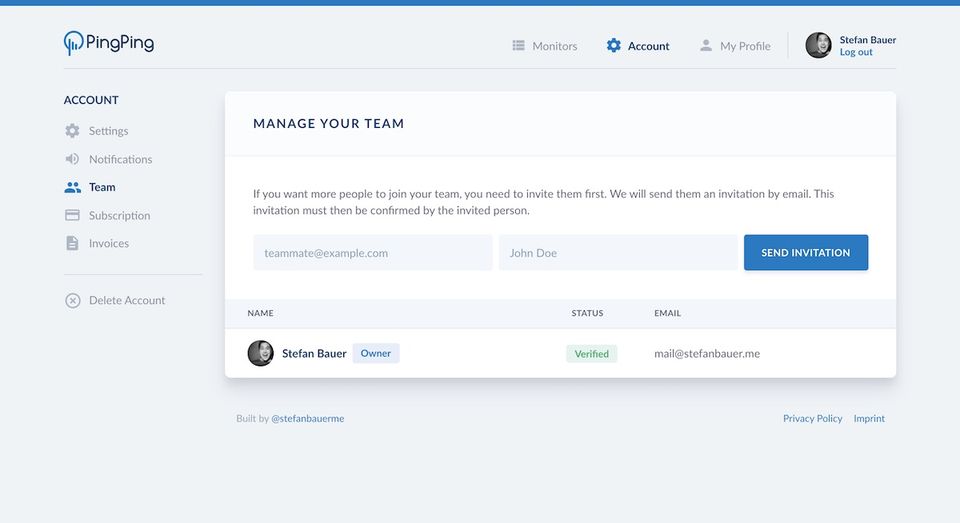Open the Privacy Policy link
The width and height of the screenshot is (960, 523).
pyautogui.click(x=812, y=418)
